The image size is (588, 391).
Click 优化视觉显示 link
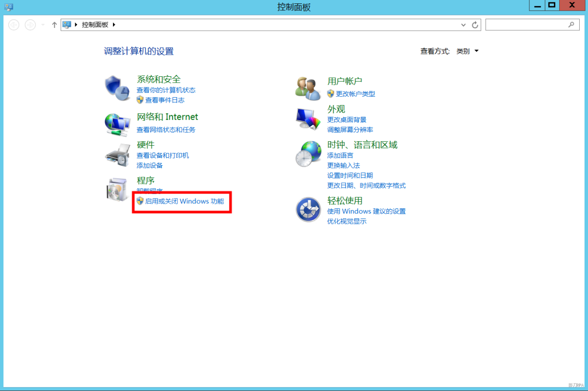tap(347, 221)
